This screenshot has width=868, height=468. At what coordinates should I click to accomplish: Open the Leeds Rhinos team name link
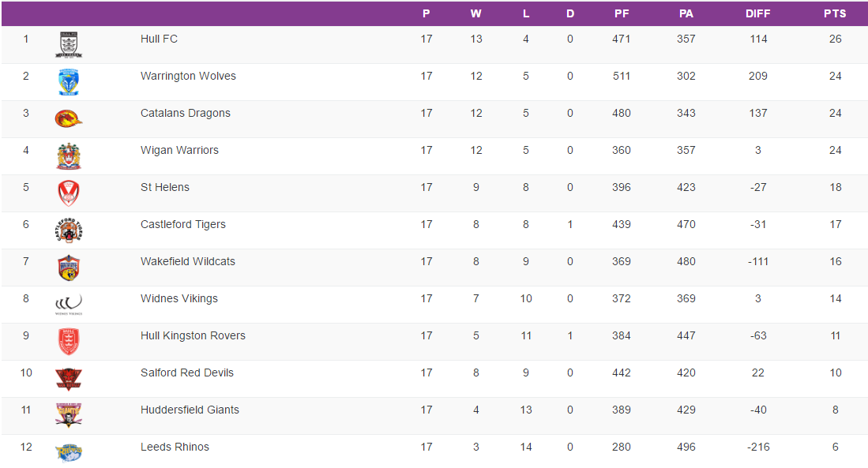coord(175,447)
